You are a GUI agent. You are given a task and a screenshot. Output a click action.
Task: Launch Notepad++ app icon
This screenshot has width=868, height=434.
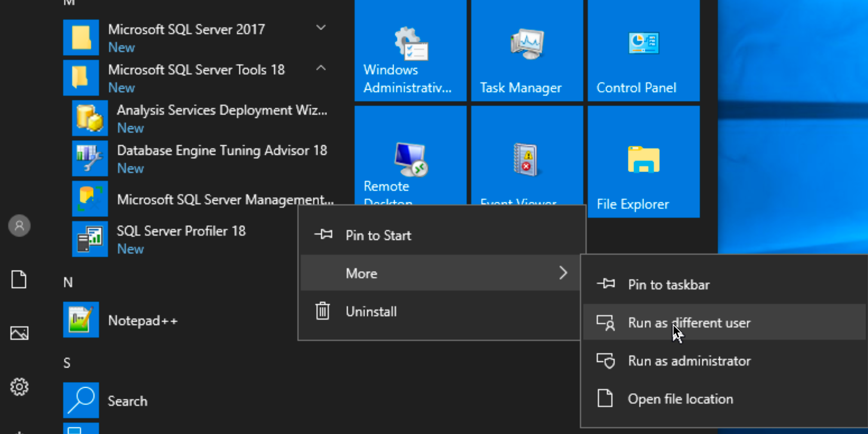[81, 320]
